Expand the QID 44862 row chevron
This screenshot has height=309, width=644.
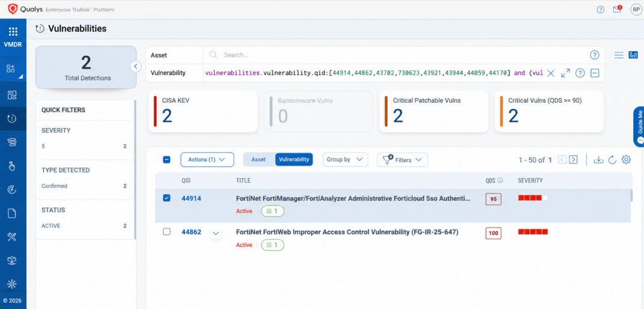click(215, 233)
